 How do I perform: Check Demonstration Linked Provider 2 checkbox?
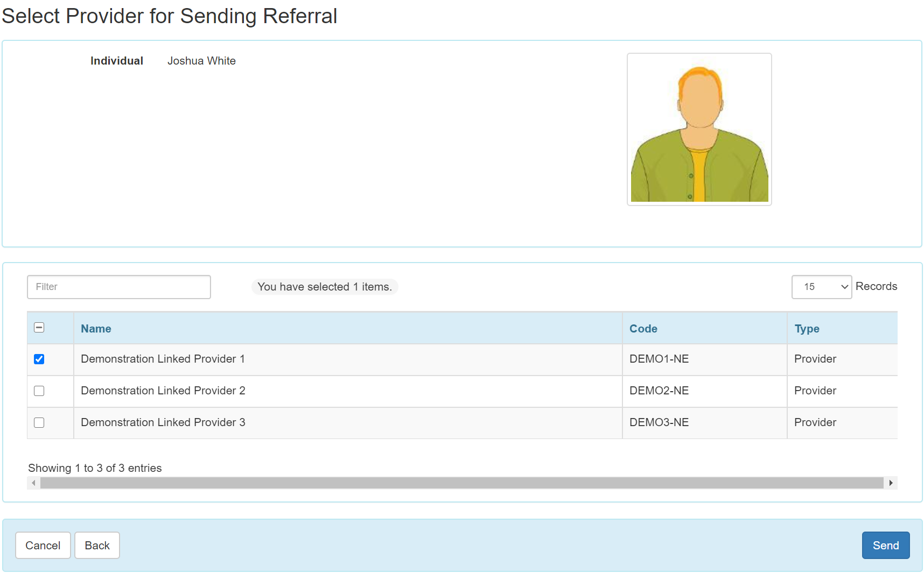(39, 391)
